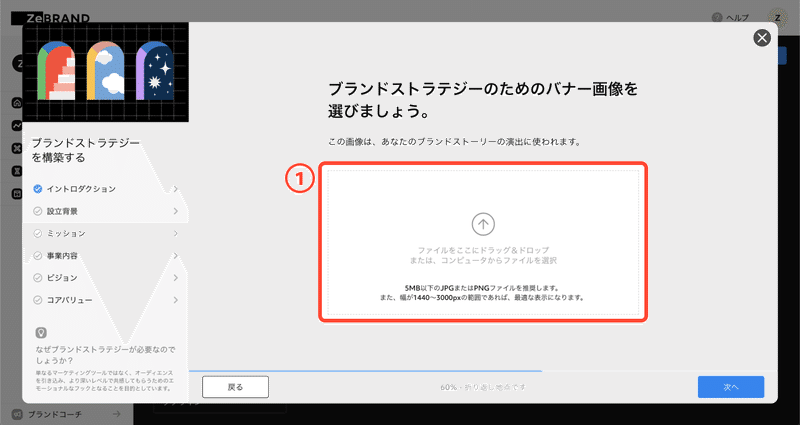Image resolution: width=800 pixels, height=425 pixels.
Task: Open the 設立背景 step
Action: point(106,211)
